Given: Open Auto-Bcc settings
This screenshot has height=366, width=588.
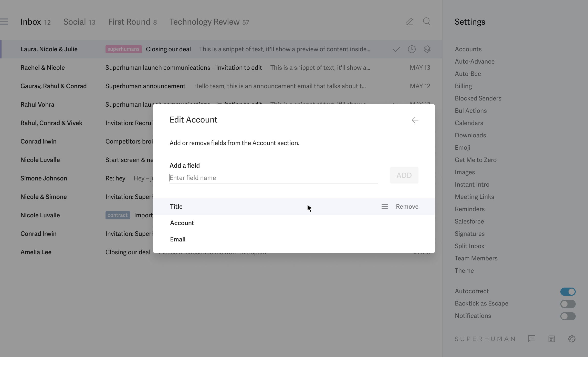Looking at the screenshot, I should point(468,74).
